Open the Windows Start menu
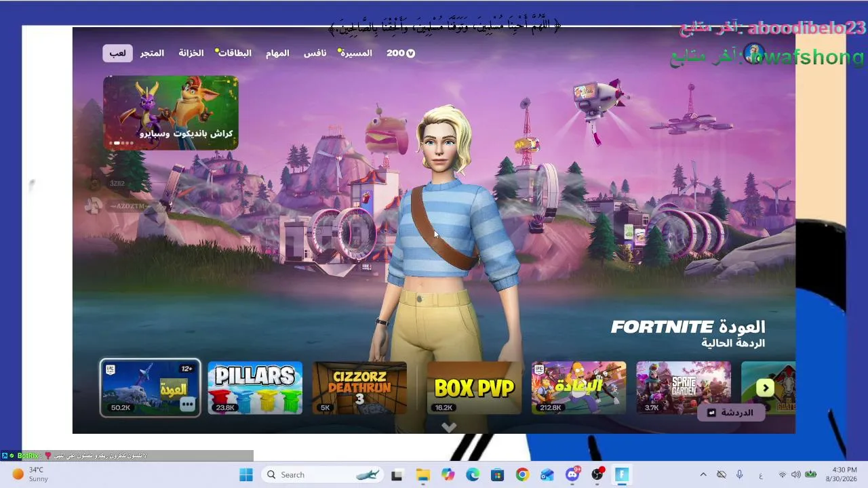This screenshot has height=488, width=868. 246,474
